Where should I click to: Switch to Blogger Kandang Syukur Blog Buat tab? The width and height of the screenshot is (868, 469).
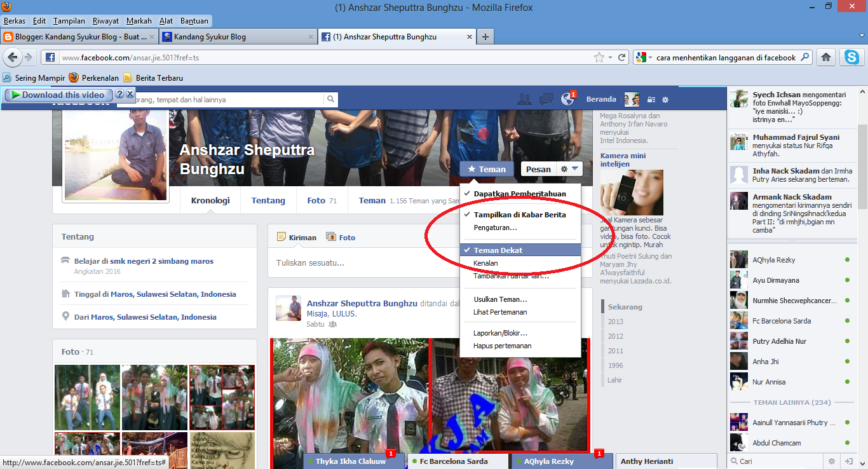[x=78, y=37]
